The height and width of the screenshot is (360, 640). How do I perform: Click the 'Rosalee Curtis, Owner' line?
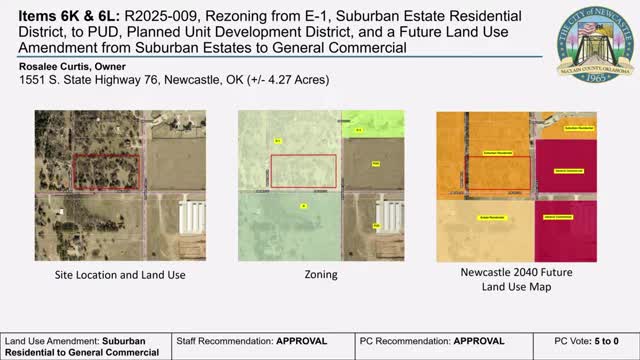(x=72, y=67)
